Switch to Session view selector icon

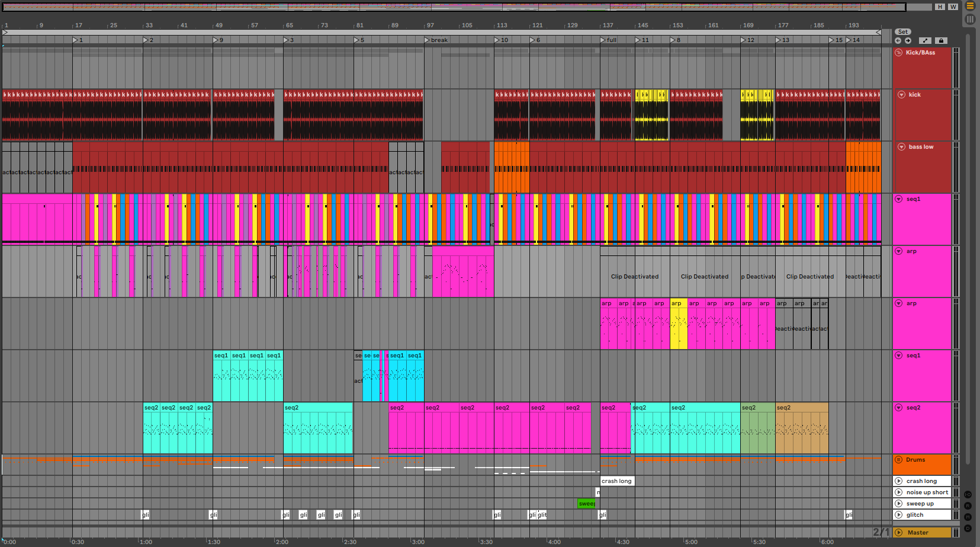coord(970,19)
